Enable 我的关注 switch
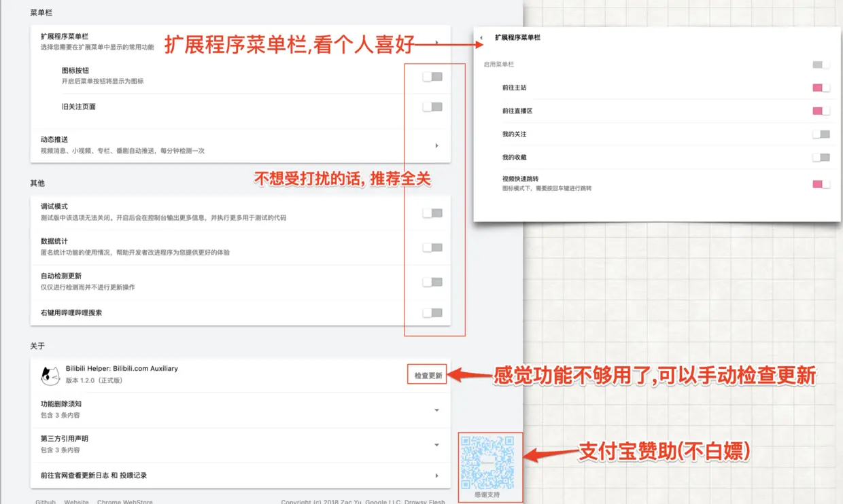Viewport: 843px width, 504px height. (x=821, y=134)
